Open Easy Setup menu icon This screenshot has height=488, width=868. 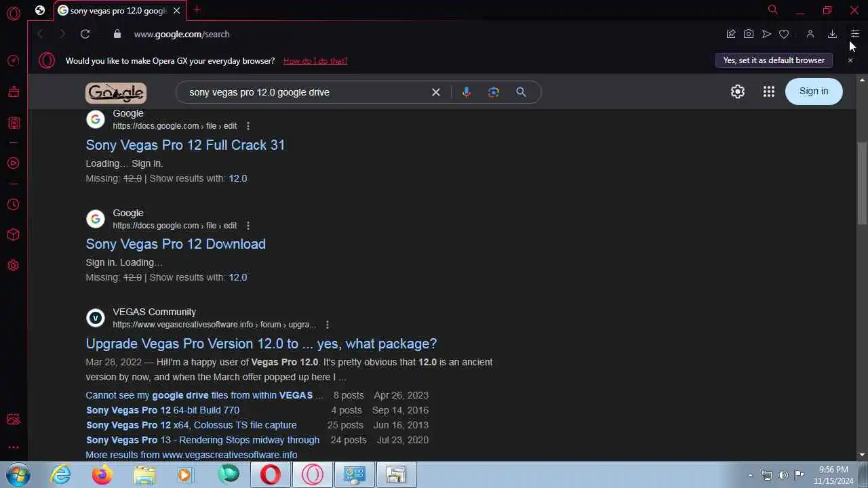tap(854, 34)
